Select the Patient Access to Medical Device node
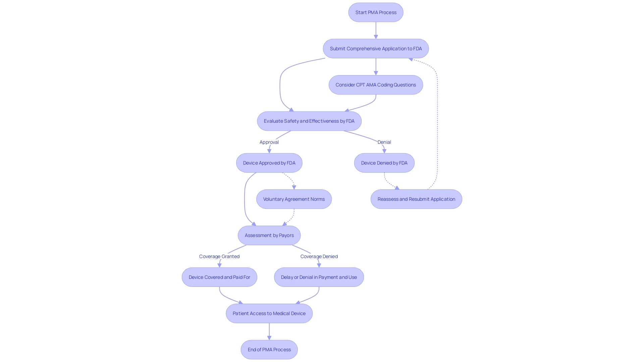 pos(269,313)
